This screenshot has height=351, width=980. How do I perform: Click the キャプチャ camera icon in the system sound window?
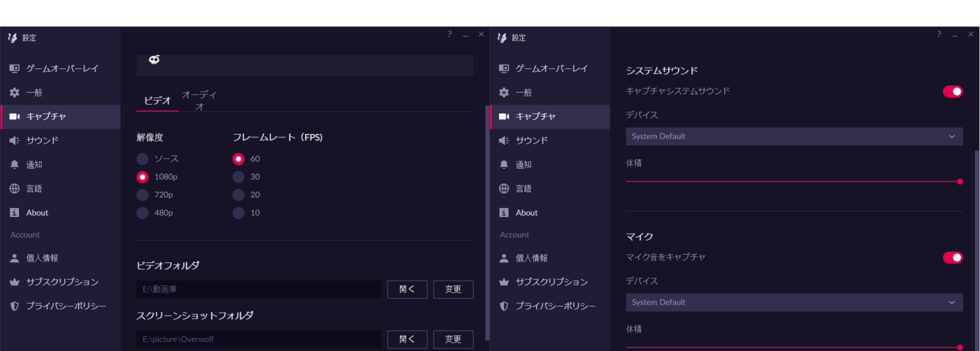coord(504,116)
